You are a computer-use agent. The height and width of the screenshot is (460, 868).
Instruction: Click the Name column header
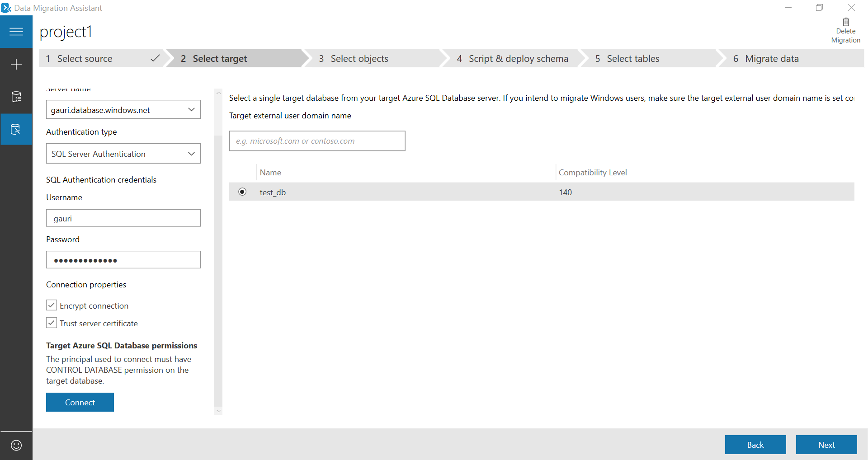pyautogui.click(x=270, y=173)
